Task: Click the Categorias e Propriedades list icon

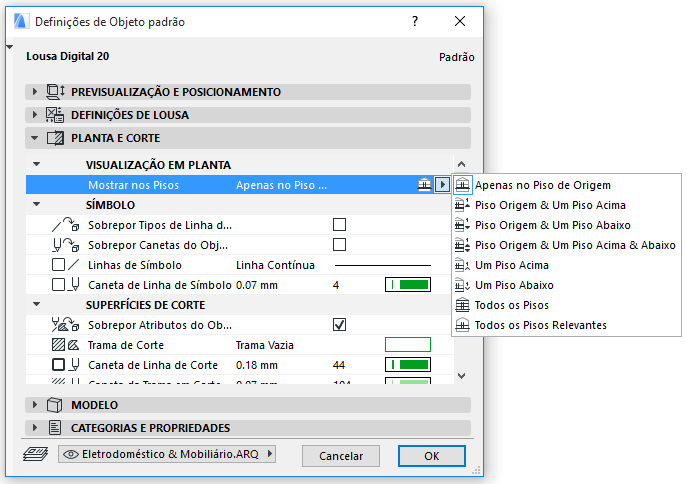Action: (x=55, y=427)
